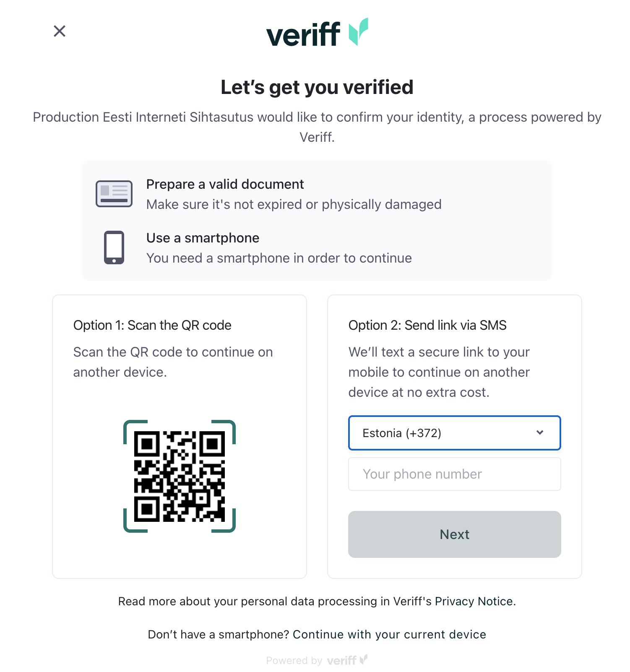Click the Let's get you verified heading

pyautogui.click(x=317, y=87)
